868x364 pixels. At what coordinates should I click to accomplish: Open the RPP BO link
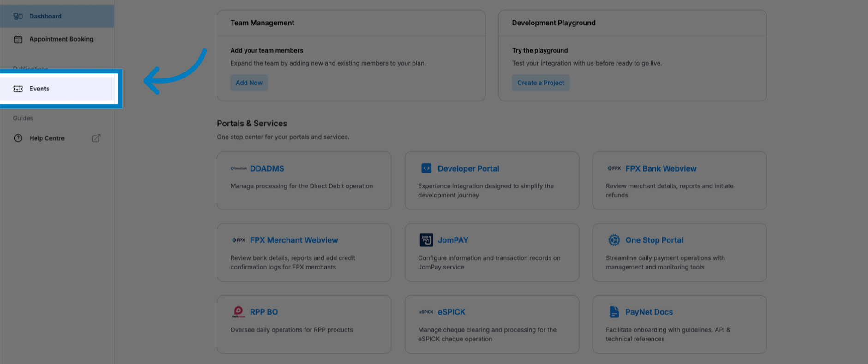pos(264,312)
